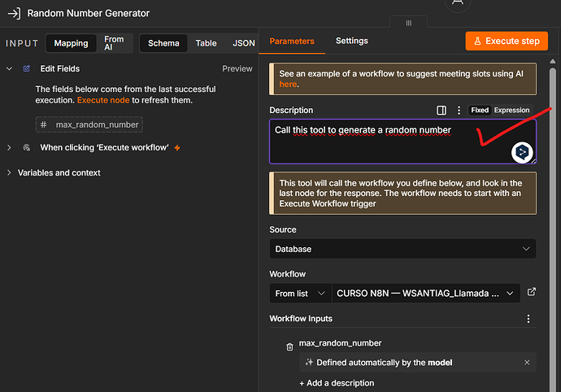Click the Edit Fields pencil icon

click(x=27, y=68)
